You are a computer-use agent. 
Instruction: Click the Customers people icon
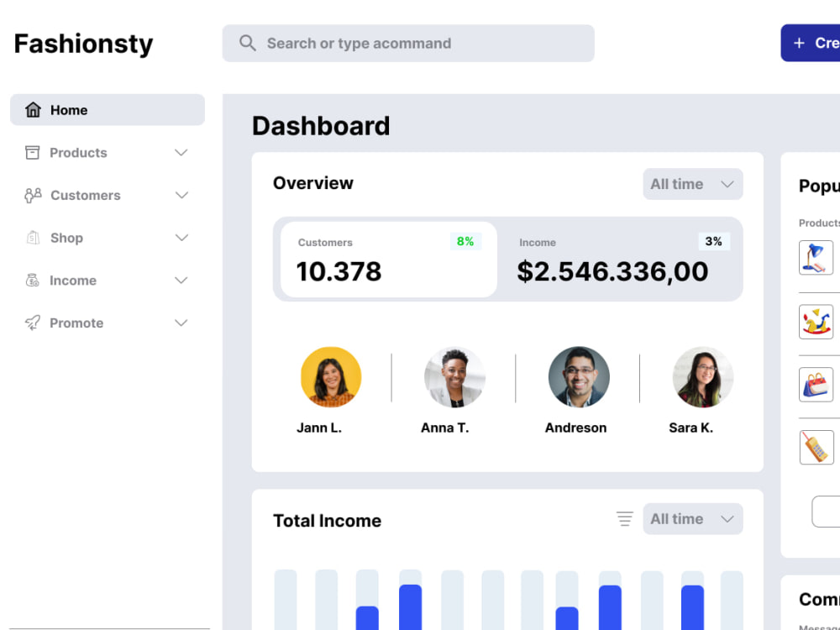click(x=33, y=196)
